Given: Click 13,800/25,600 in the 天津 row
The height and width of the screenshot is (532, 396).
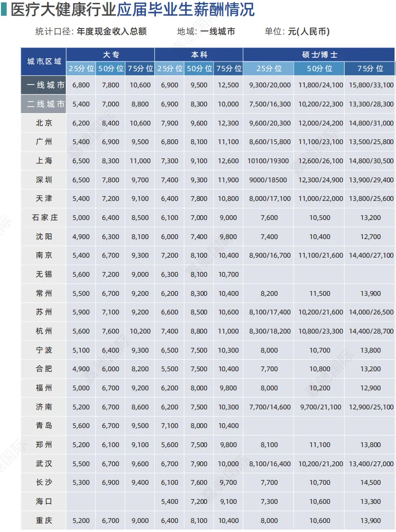Looking at the screenshot, I should [371, 198].
